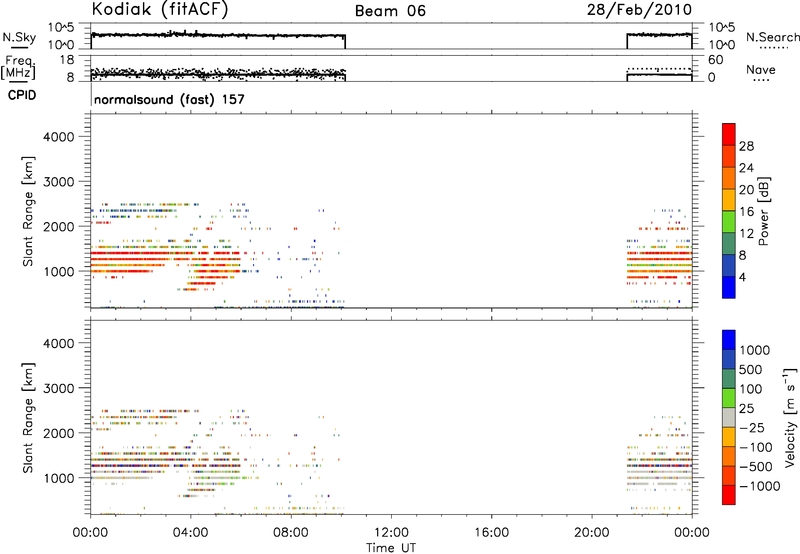Click the '16:00' time axis label
The height and width of the screenshot is (554, 800).
pyautogui.click(x=491, y=533)
